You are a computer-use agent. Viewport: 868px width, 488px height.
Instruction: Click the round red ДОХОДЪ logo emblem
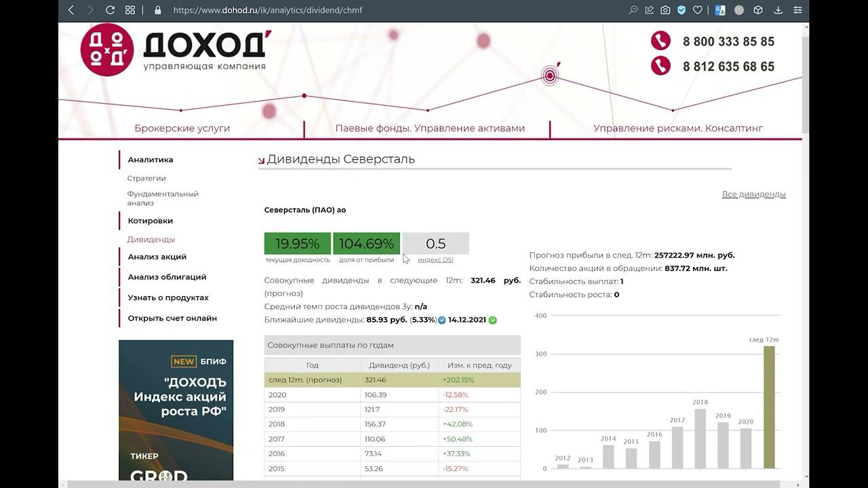pyautogui.click(x=106, y=49)
